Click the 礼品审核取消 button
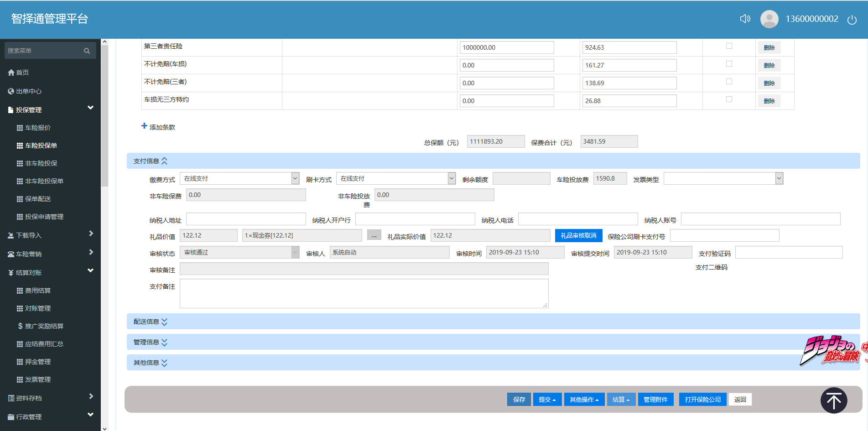The width and height of the screenshot is (868, 431). pyautogui.click(x=578, y=235)
